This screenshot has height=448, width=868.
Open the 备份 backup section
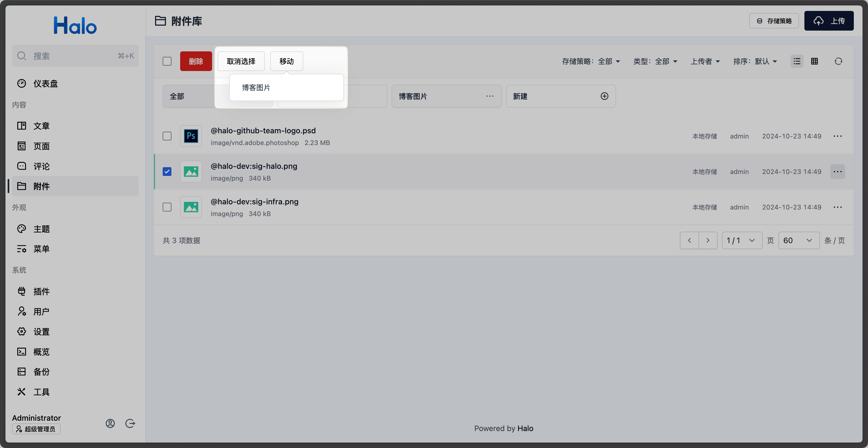pyautogui.click(x=42, y=372)
